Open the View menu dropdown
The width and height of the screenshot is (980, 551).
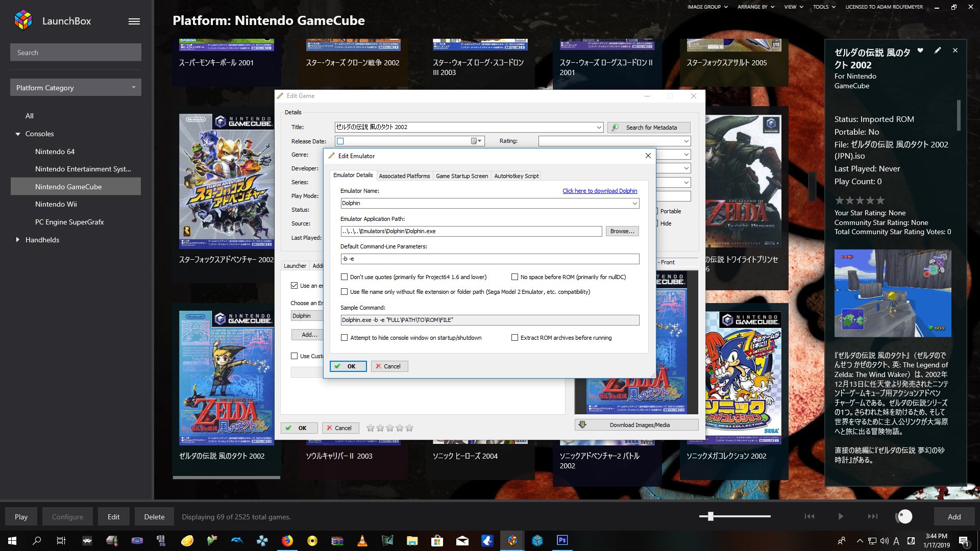click(794, 7)
